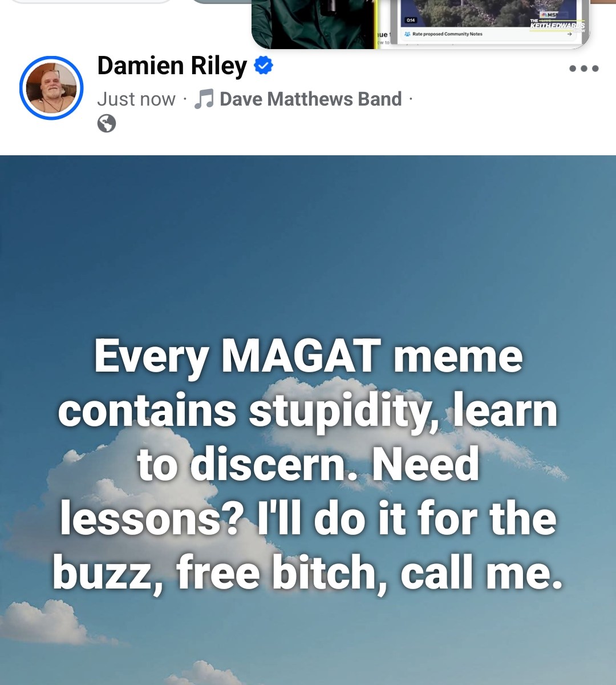The image size is (616, 685).
Task: Open the Every MAGAT meme post text
Action: (x=308, y=464)
